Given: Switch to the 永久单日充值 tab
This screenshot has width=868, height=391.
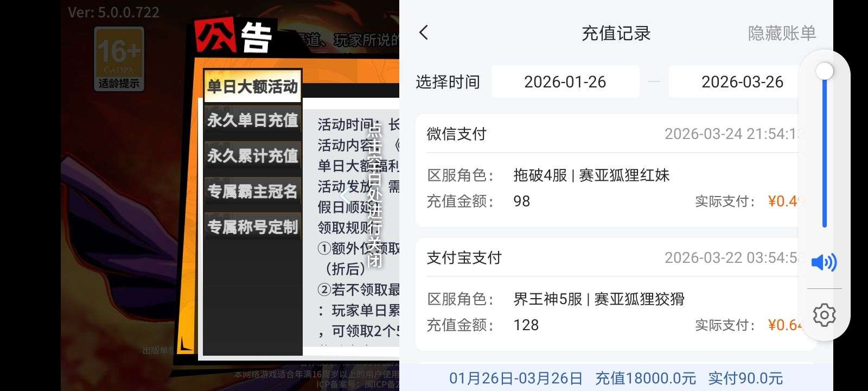Looking at the screenshot, I should pyautogui.click(x=252, y=121).
